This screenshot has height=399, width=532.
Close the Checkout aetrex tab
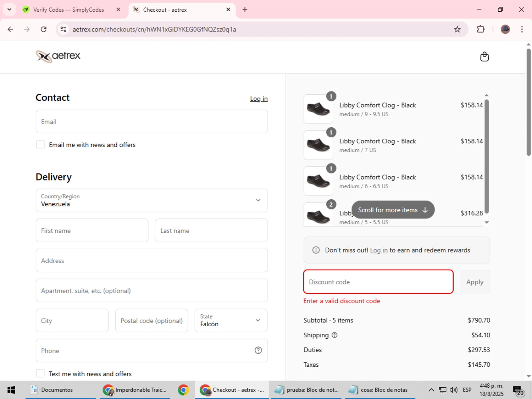click(228, 10)
